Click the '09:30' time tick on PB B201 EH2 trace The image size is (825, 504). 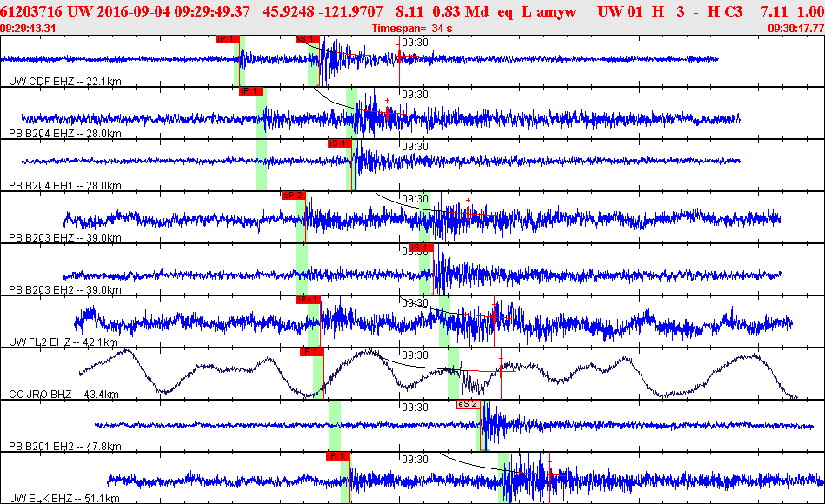tap(416, 407)
